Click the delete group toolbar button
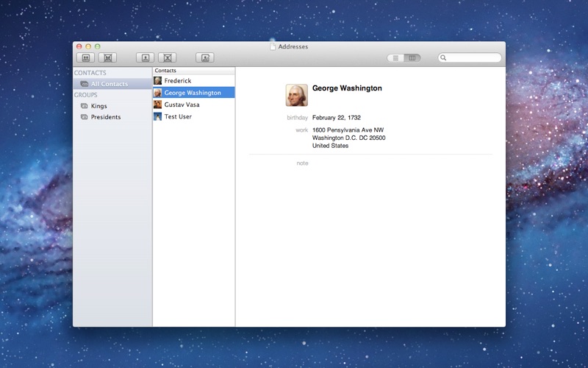 107,57
